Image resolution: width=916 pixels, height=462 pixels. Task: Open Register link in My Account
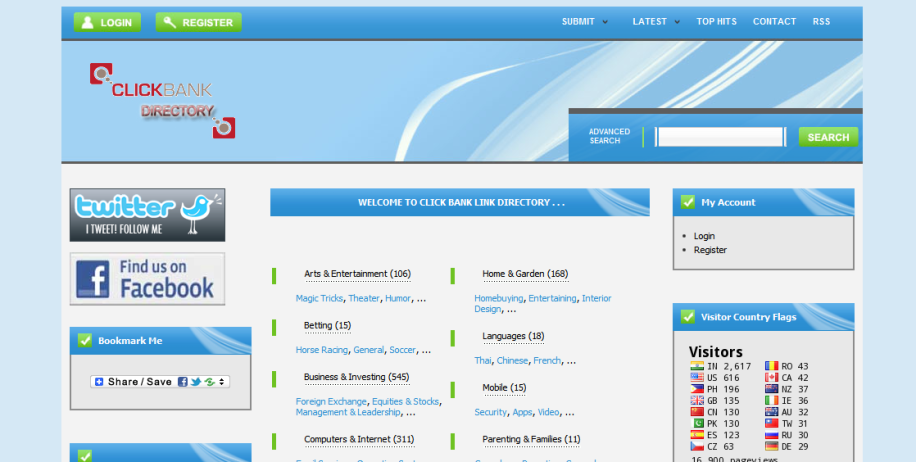coord(710,250)
